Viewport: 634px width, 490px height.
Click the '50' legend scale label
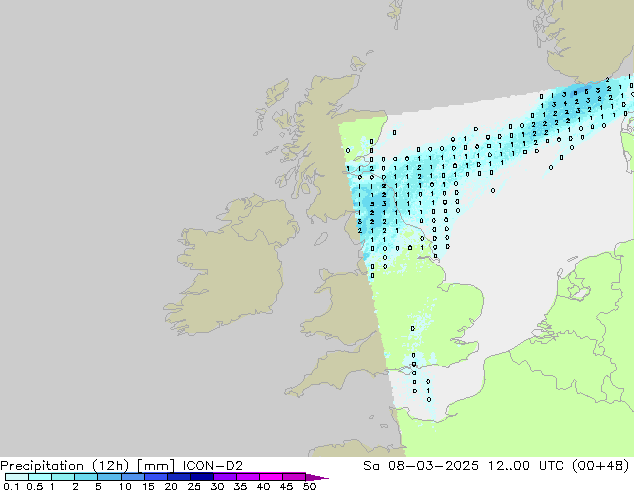[309, 486]
